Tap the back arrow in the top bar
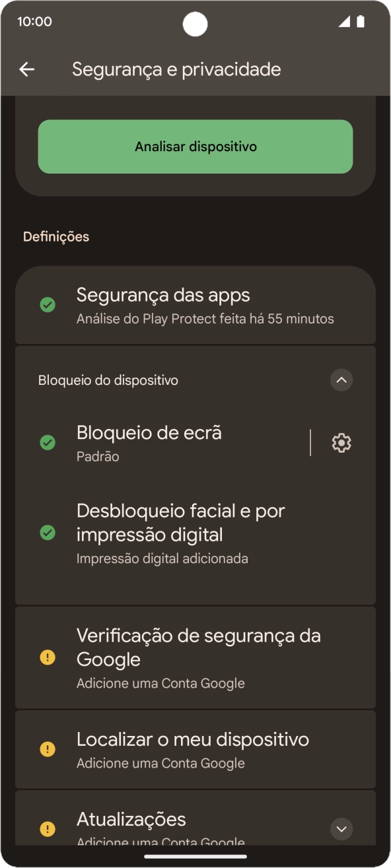The width and height of the screenshot is (391, 868). tap(26, 69)
